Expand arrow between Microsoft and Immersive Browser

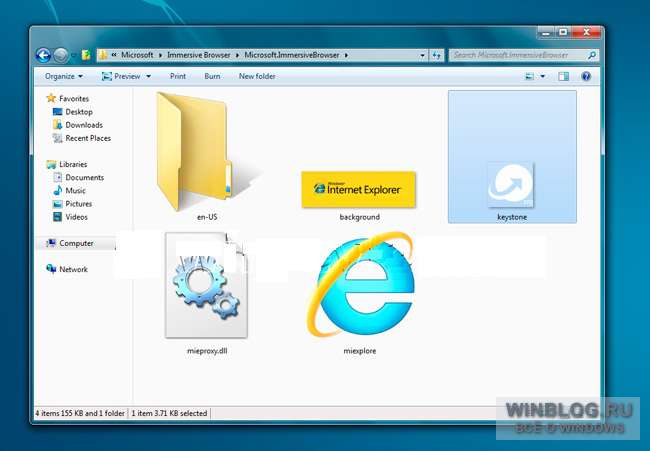pos(160,55)
